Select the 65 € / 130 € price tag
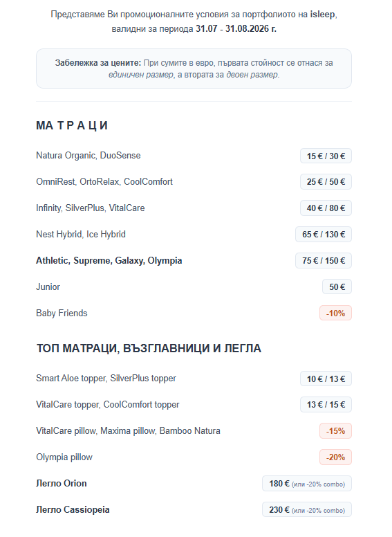 324,235
